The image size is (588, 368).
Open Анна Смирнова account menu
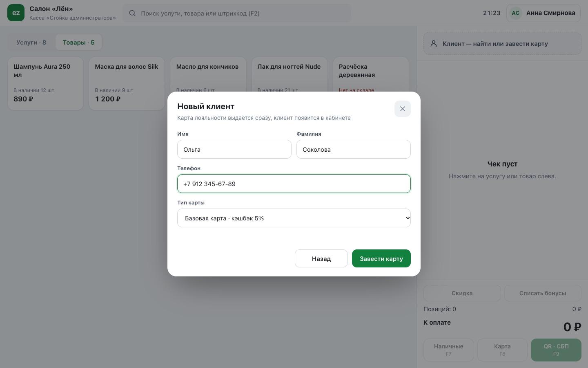click(543, 13)
